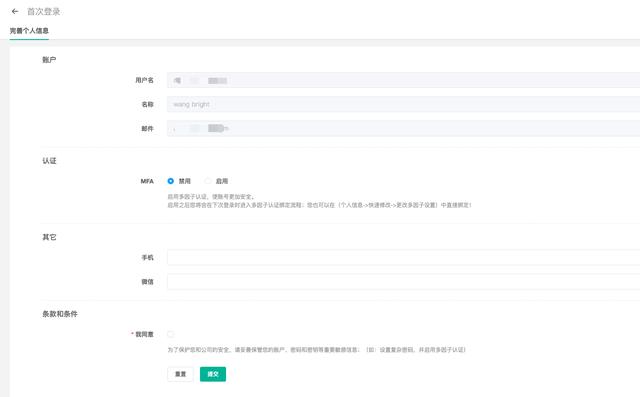Select the MFA 启用 radio button
The height and width of the screenshot is (397, 640).
(x=208, y=181)
